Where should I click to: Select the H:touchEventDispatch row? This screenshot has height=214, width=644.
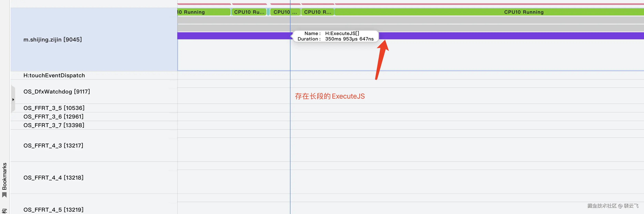54,75
